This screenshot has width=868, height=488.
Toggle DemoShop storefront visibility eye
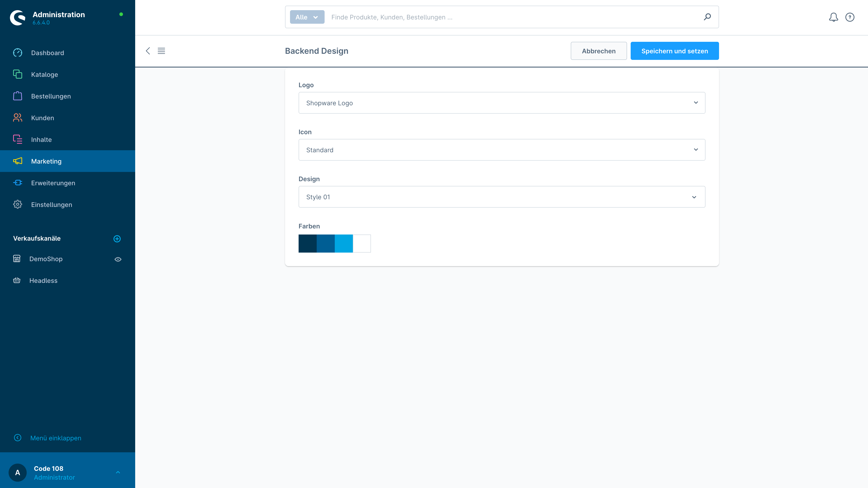pyautogui.click(x=118, y=259)
